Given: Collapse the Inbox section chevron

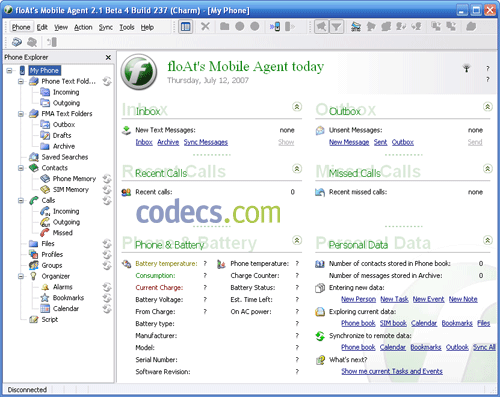Looking at the screenshot, I should [x=297, y=107].
